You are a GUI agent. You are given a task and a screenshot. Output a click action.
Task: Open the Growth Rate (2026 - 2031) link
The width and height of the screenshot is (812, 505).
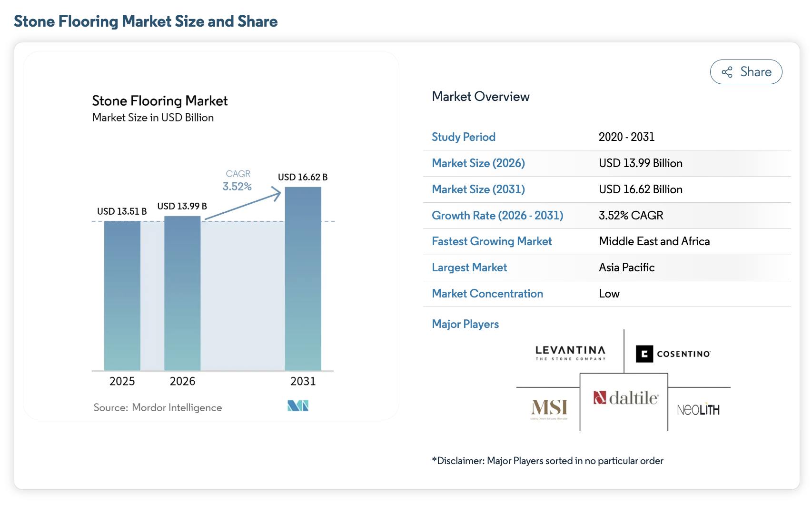[497, 216]
